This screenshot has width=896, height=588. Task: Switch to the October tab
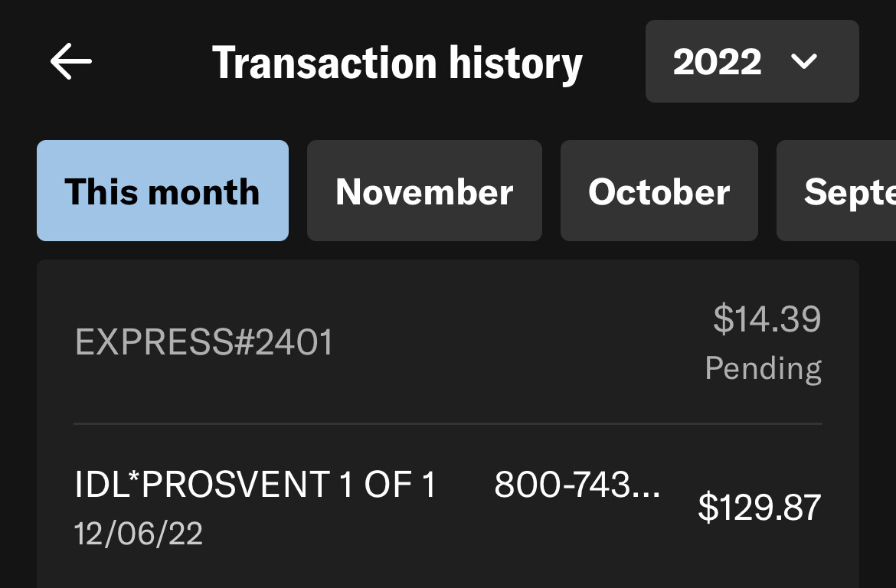point(659,191)
